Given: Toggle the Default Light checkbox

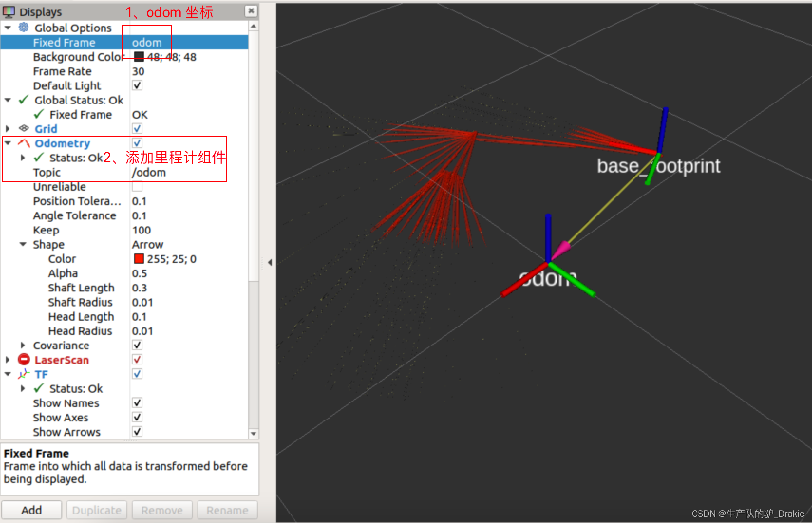Looking at the screenshot, I should click(x=137, y=85).
